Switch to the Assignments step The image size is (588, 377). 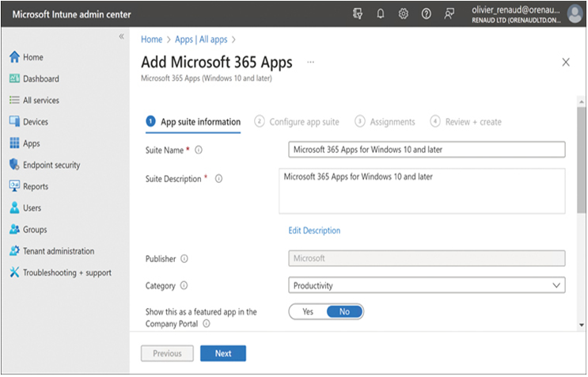point(385,122)
